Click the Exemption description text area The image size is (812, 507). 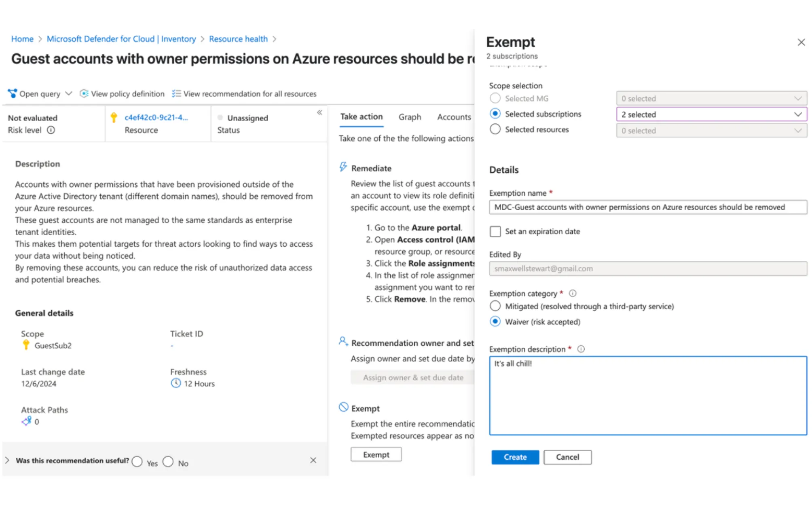[x=648, y=395]
